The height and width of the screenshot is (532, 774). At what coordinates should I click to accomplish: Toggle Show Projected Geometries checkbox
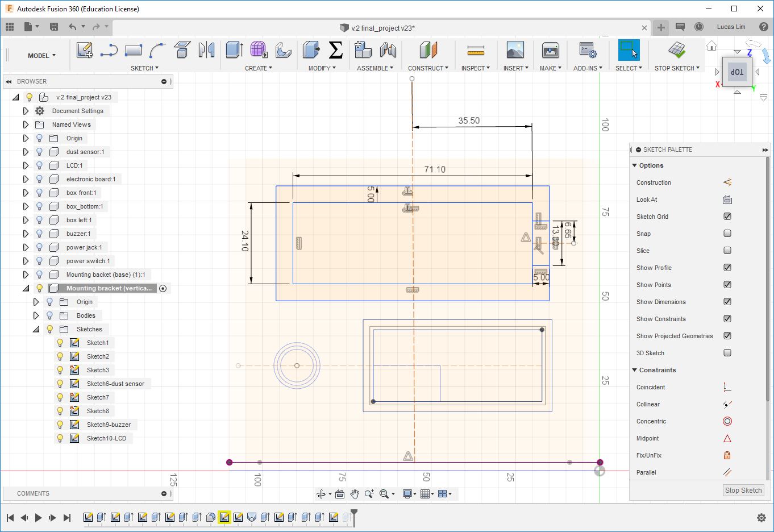(x=727, y=336)
